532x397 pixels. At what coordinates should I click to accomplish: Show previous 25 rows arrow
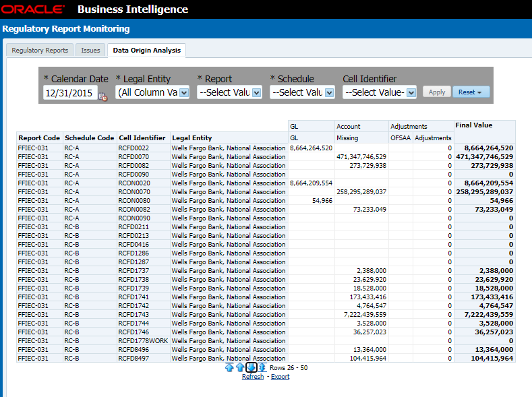[240, 367]
